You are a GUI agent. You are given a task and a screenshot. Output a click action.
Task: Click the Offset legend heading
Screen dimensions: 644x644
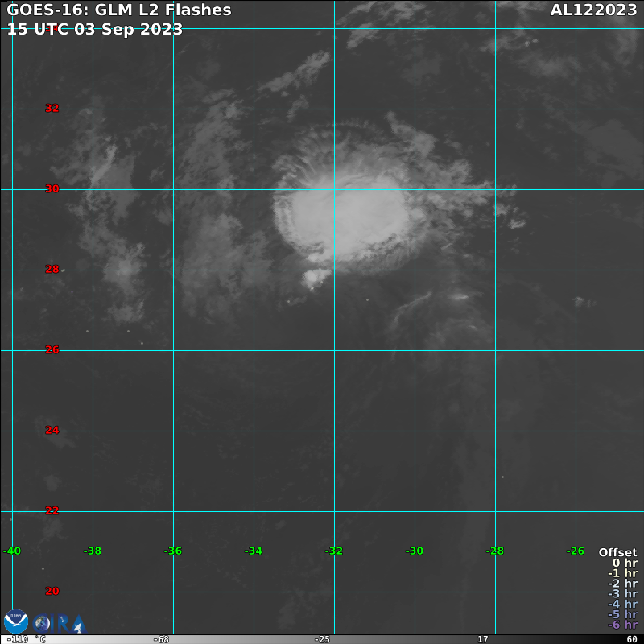tap(617, 552)
